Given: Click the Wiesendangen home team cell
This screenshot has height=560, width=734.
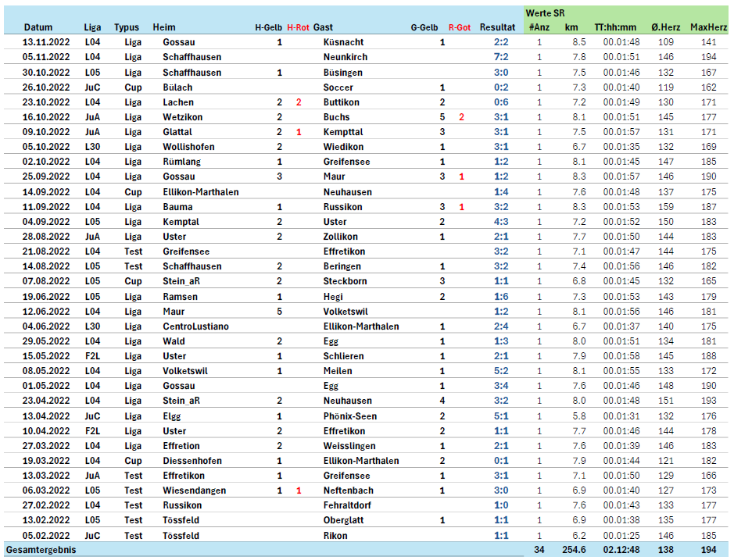Looking at the screenshot, I should pos(194,490).
